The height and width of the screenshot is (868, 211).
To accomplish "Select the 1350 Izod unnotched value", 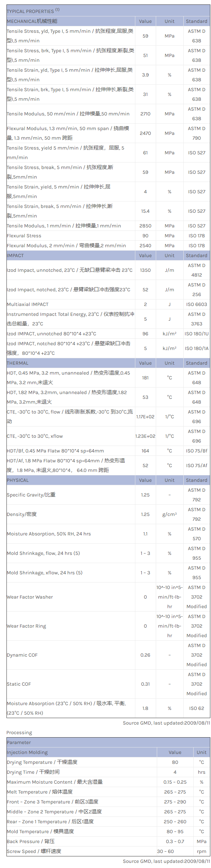I will click(x=145, y=270).
